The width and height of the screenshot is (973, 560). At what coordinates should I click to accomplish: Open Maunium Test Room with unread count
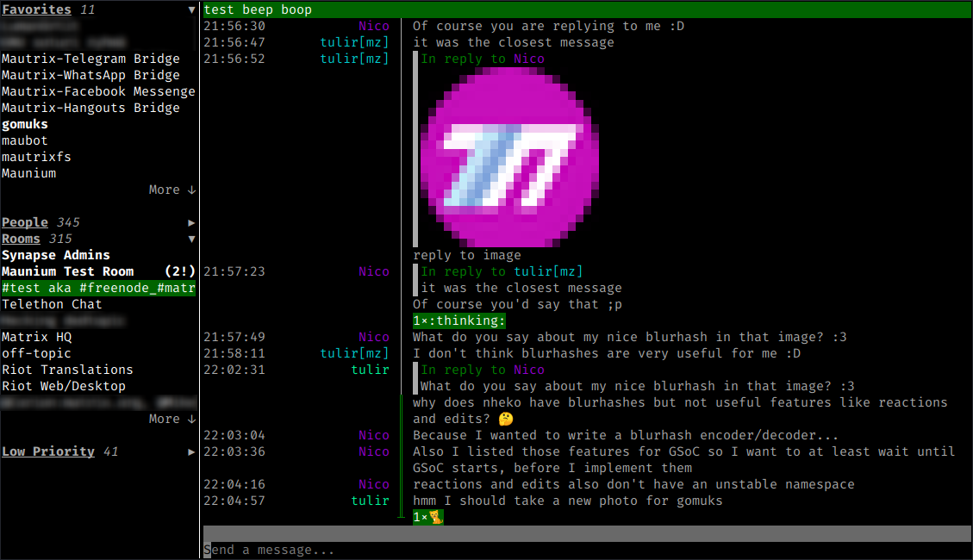click(98, 271)
